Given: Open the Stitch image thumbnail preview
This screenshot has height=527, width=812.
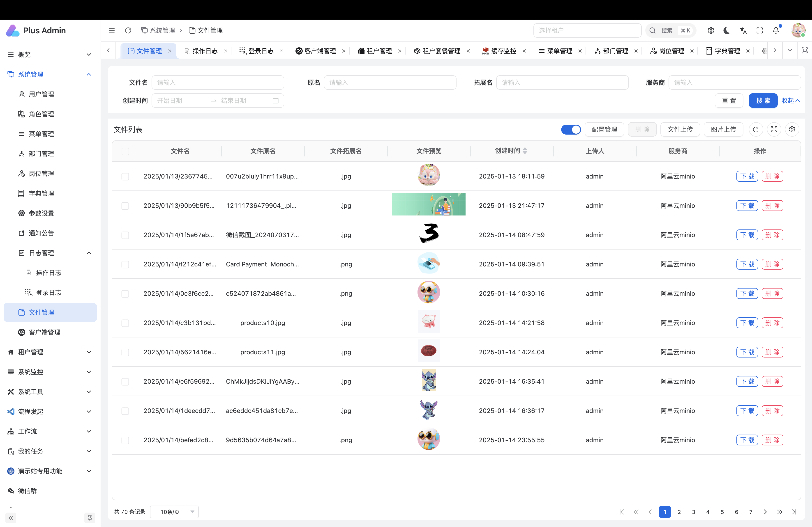Looking at the screenshot, I should (x=429, y=380).
